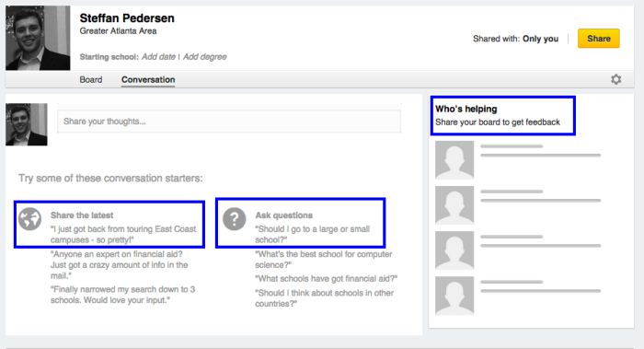
Task: Click the small avatar beside the thoughts field
Action: (27, 124)
